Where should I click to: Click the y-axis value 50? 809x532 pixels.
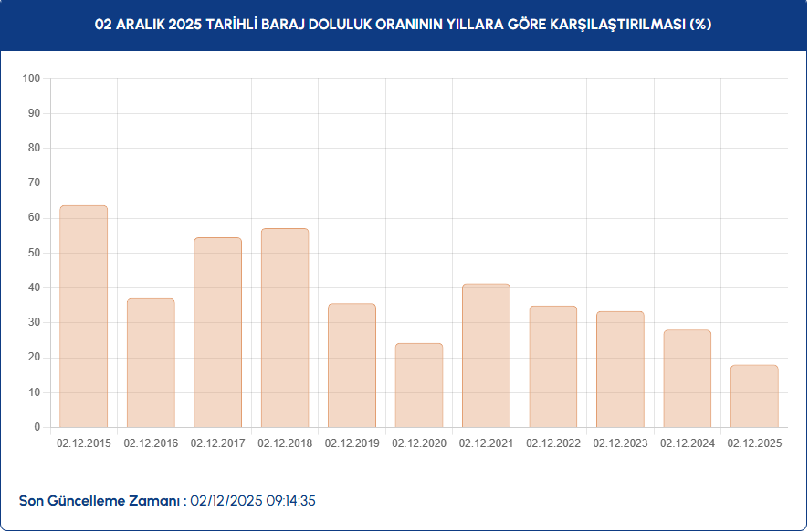(x=34, y=253)
